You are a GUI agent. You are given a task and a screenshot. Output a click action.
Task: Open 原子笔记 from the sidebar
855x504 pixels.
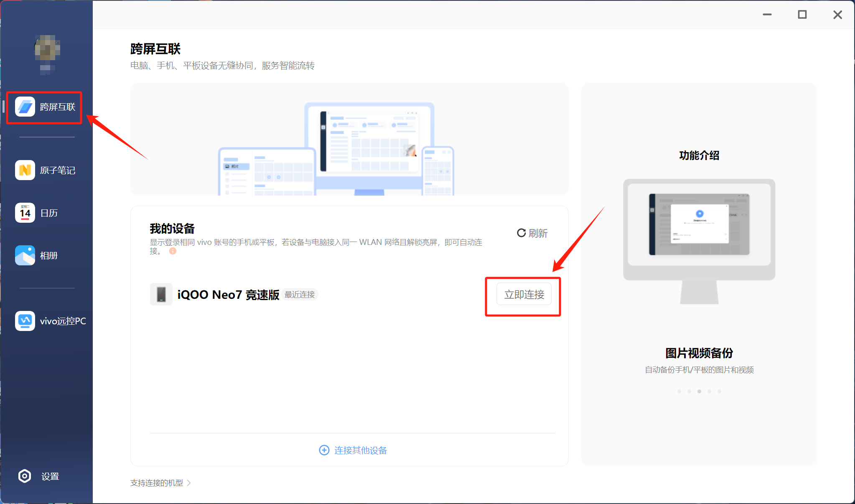coord(45,170)
